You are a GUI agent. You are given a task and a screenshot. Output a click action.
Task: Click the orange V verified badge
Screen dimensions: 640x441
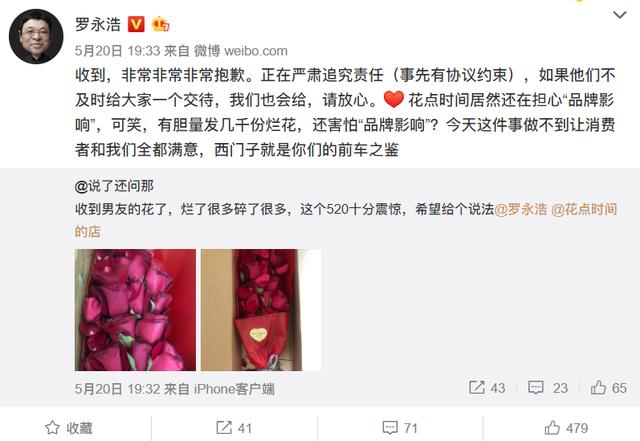point(136,24)
